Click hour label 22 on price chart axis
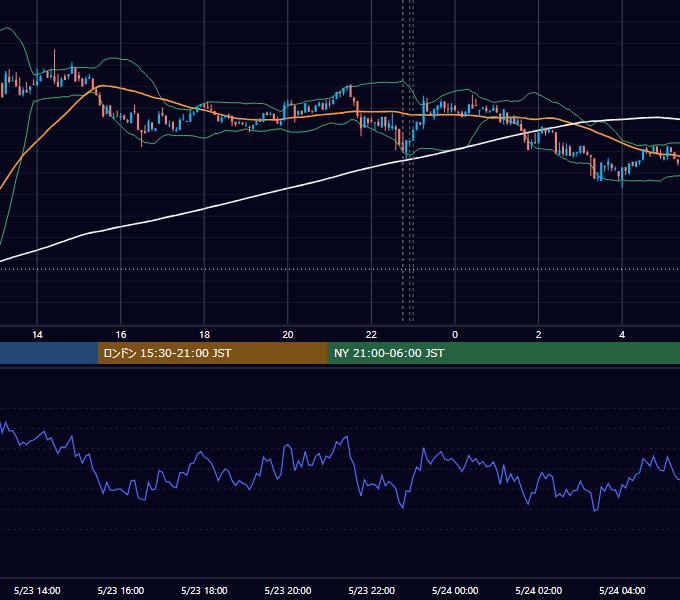Viewport: 680px width, 600px height. point(371,335)
